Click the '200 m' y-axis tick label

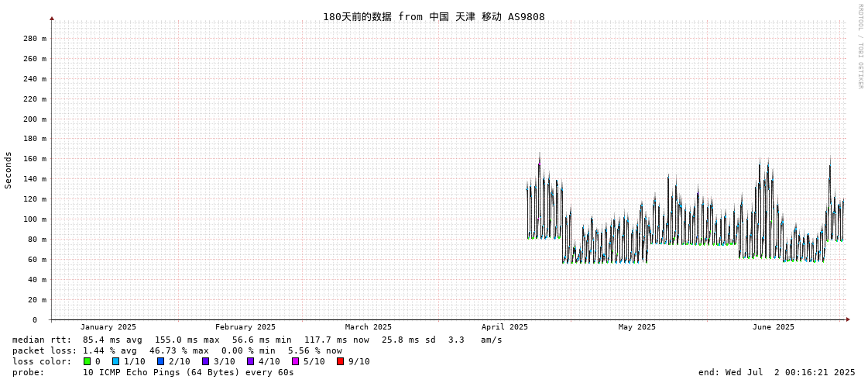click(x=34, y=119)
